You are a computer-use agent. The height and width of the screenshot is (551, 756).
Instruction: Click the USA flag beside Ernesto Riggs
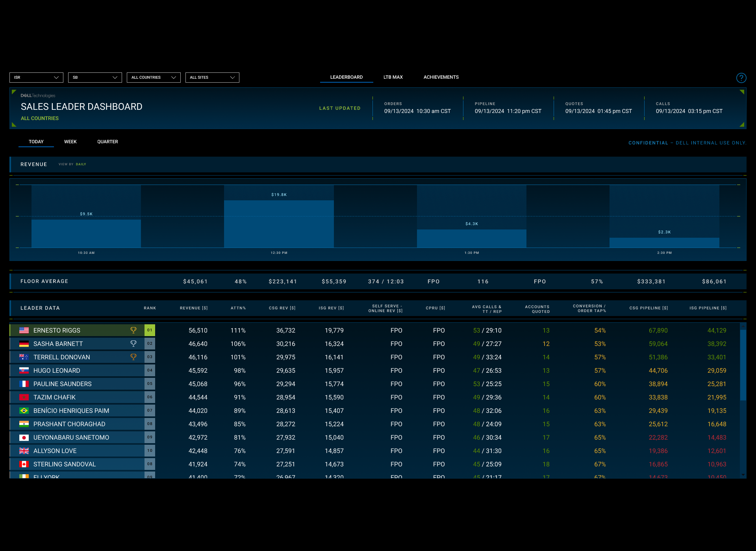[x=24, y=331]
